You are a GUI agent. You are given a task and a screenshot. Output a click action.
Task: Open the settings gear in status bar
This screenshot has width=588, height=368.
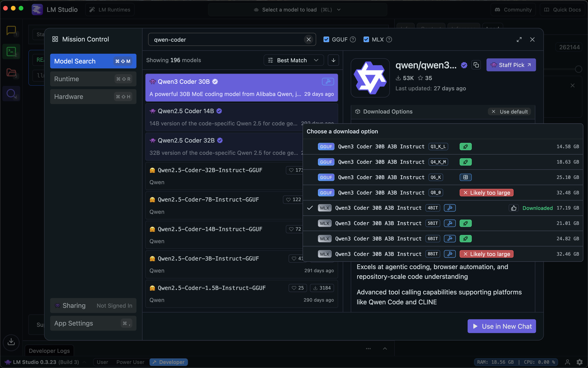coord(579,362)
